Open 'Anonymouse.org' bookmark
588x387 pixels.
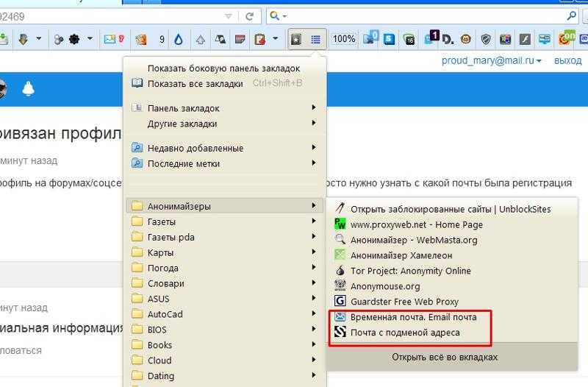pos(452,286)
